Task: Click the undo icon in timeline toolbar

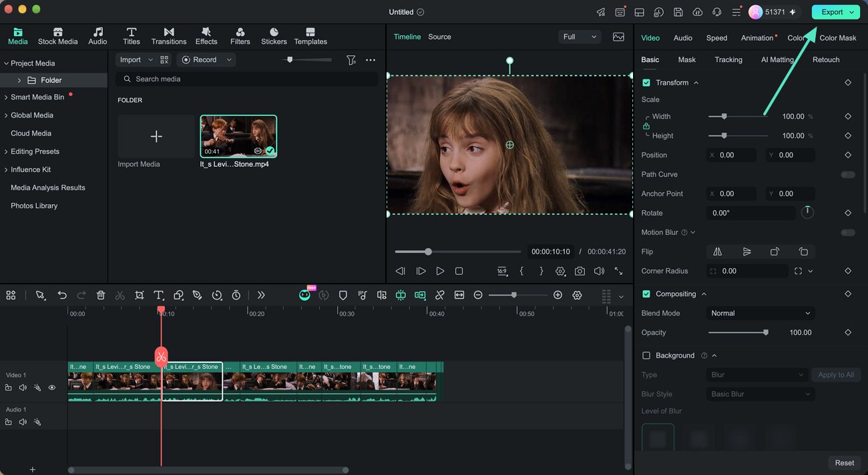Action: pos(62,295)
